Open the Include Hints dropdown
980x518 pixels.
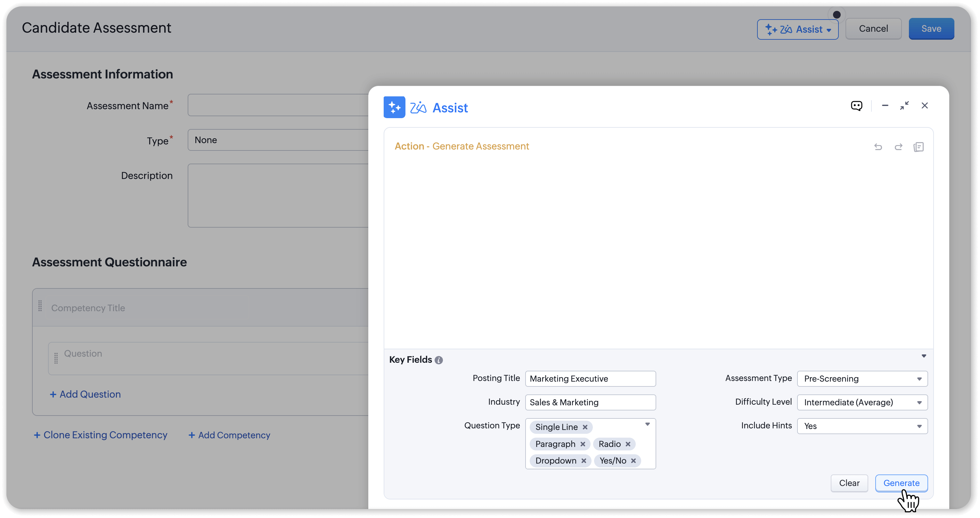(862, 426)
